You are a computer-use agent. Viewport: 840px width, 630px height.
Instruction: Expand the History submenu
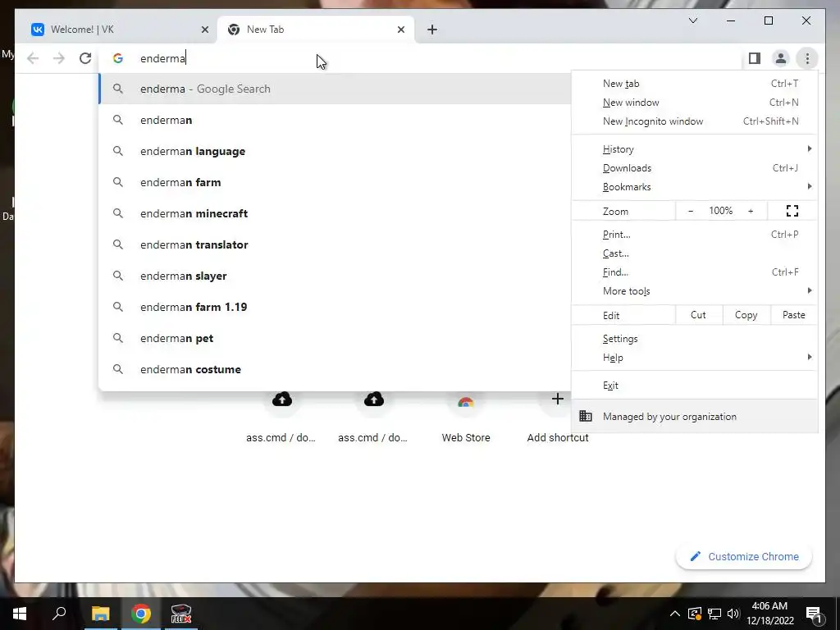695,149
